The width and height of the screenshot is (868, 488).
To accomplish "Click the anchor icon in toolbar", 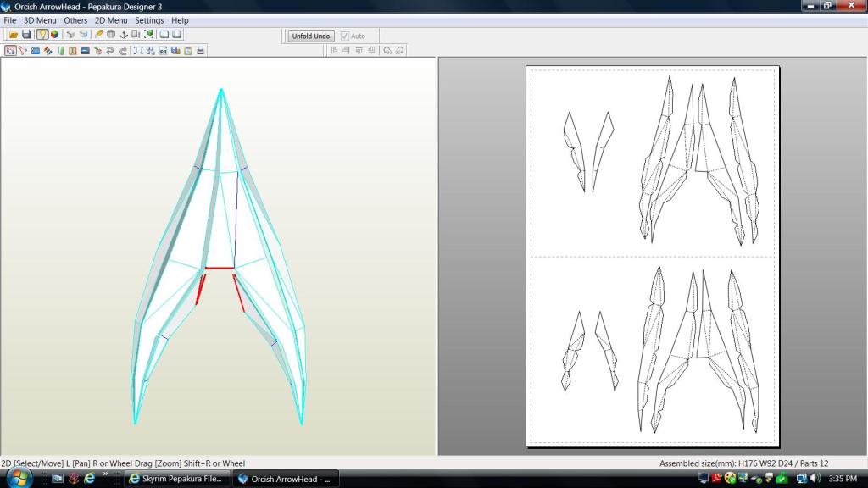I will pos(124,34).
